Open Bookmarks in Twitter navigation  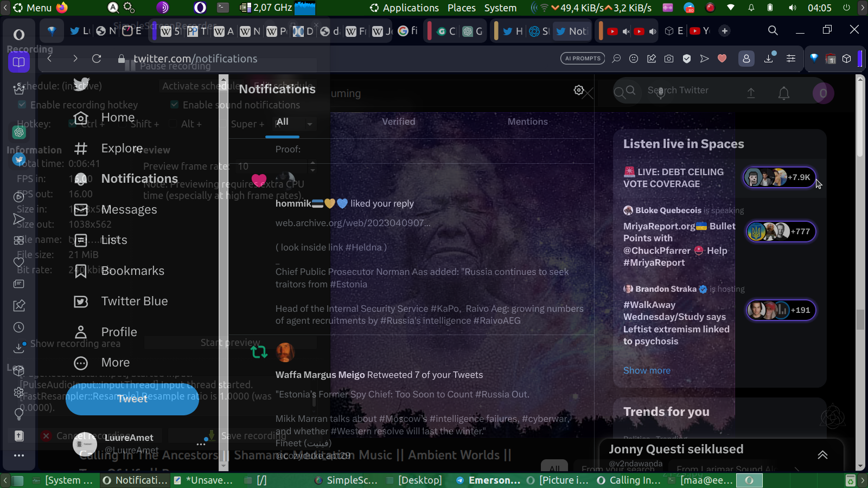pyautogui.click(x=119, y=271)
